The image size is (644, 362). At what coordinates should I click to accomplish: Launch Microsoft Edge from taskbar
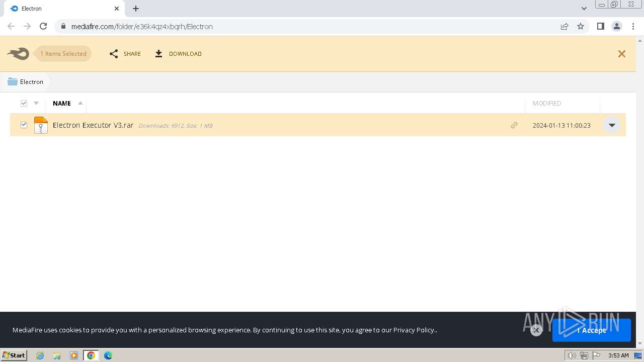pyautogui.click(x=108, y=355)
